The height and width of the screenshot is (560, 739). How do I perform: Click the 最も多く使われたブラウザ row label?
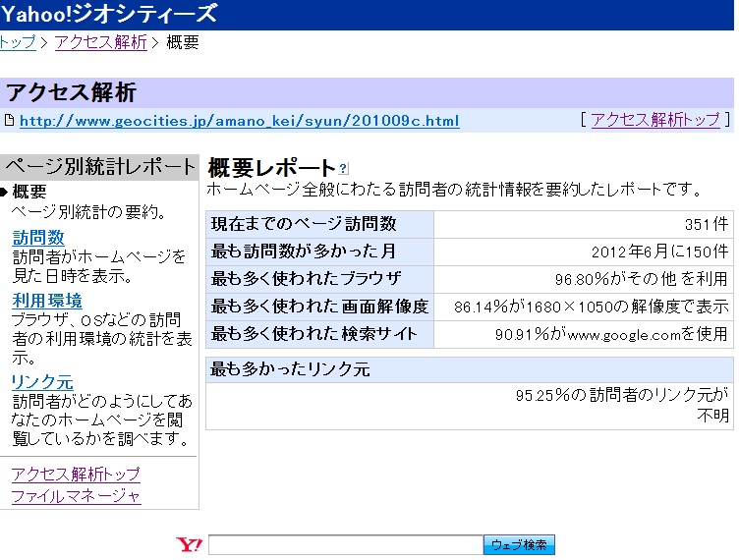(x=306, y=278)
